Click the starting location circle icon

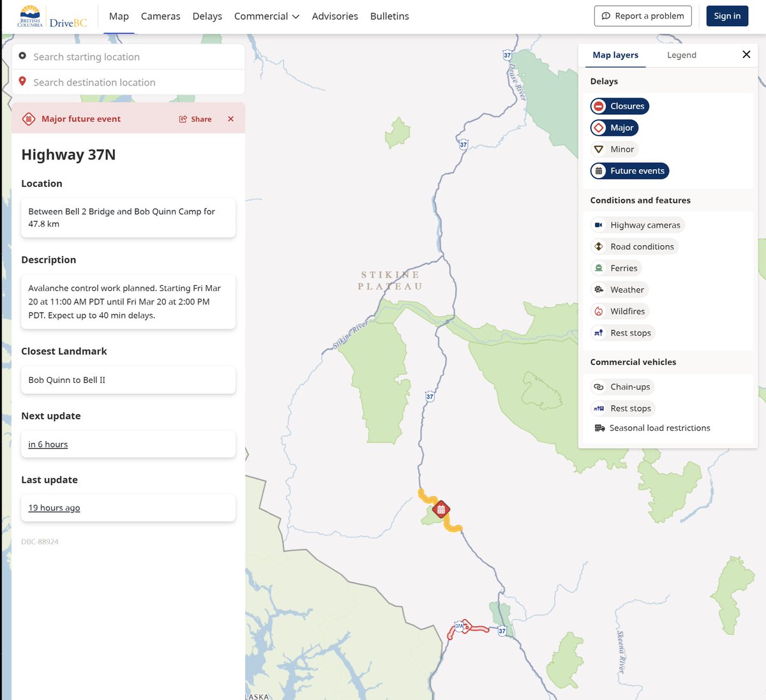pos(22,56)
